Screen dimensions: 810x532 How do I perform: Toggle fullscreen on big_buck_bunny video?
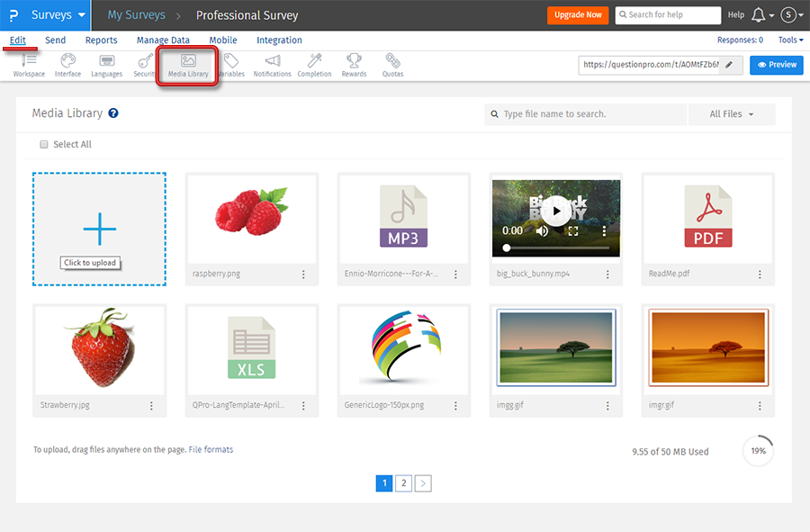pyautogui.click(x=572, y=231)
